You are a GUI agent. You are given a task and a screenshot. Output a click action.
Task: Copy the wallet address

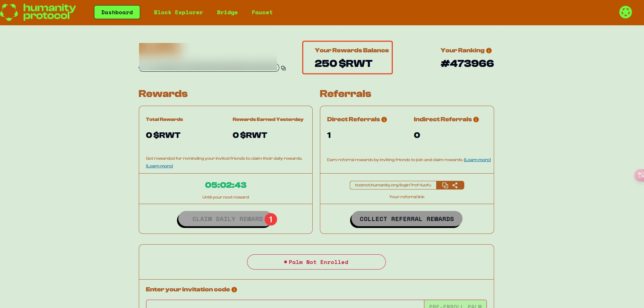[x=283, y=68]
